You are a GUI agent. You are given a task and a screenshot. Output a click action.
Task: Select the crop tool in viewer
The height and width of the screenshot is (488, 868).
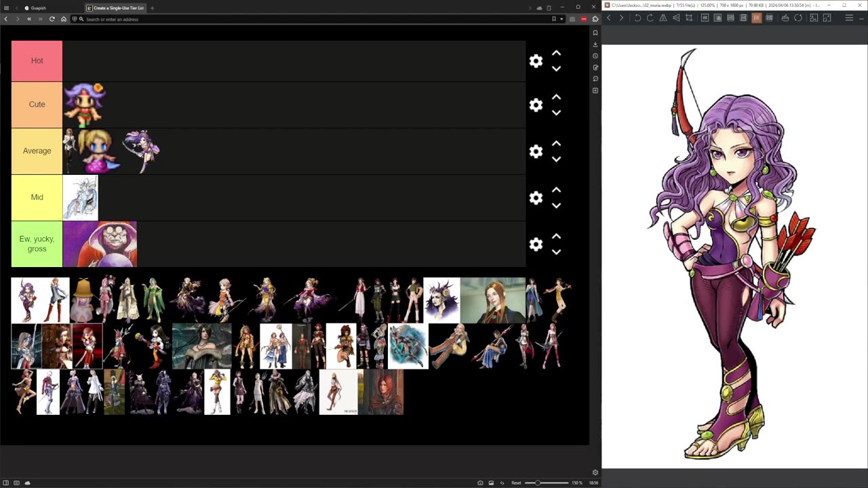tap(689, 18)
